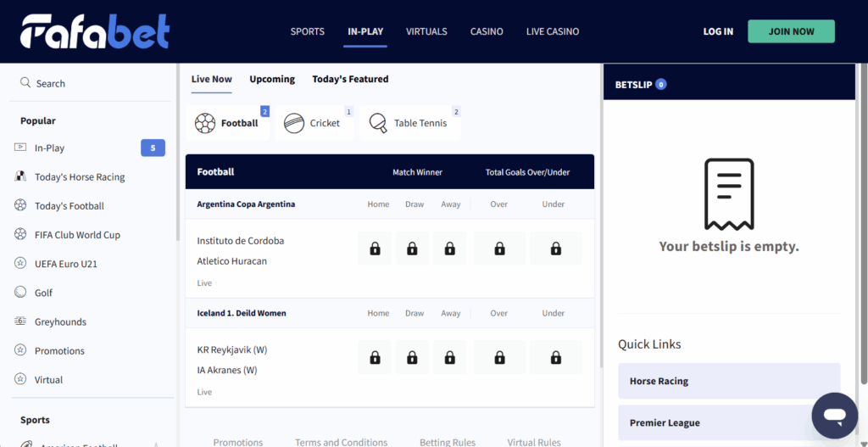Click the Iceland 1. Deild Women header
The width and height of the screenshot is (868, 447).
click(x=242, y=313)
